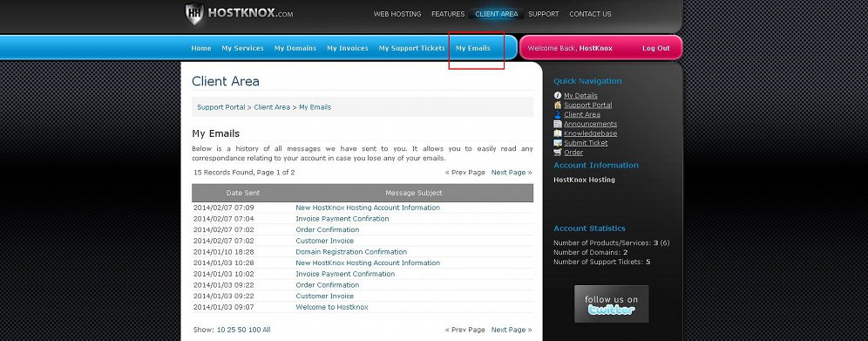Click Next Page above the email table
Screen dimensions: 868x341
coord(512,173)
